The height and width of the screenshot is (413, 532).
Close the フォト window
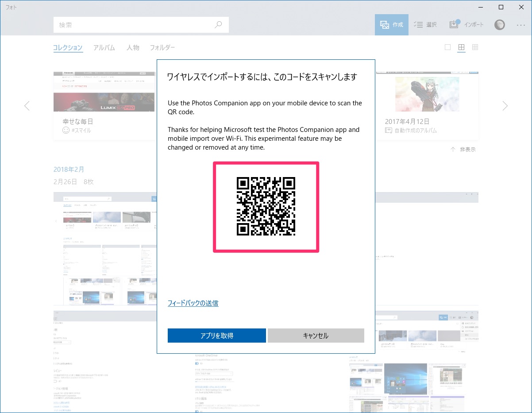coord(521,7)
